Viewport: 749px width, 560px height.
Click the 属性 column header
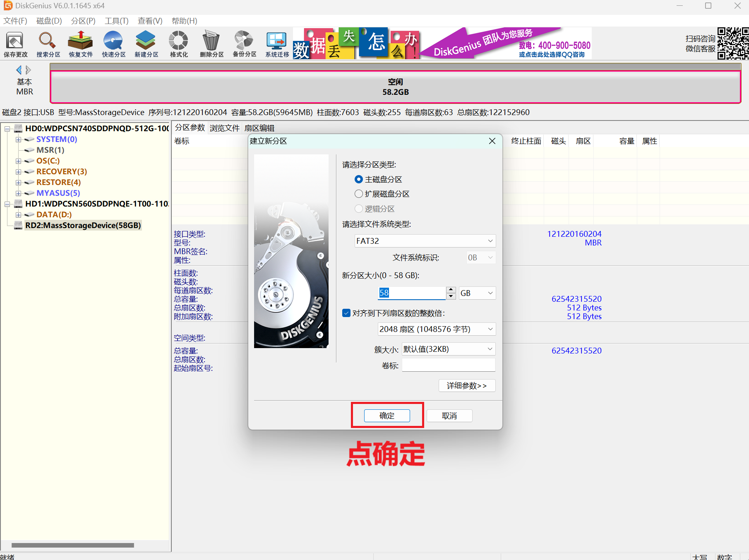pos(649,141)
